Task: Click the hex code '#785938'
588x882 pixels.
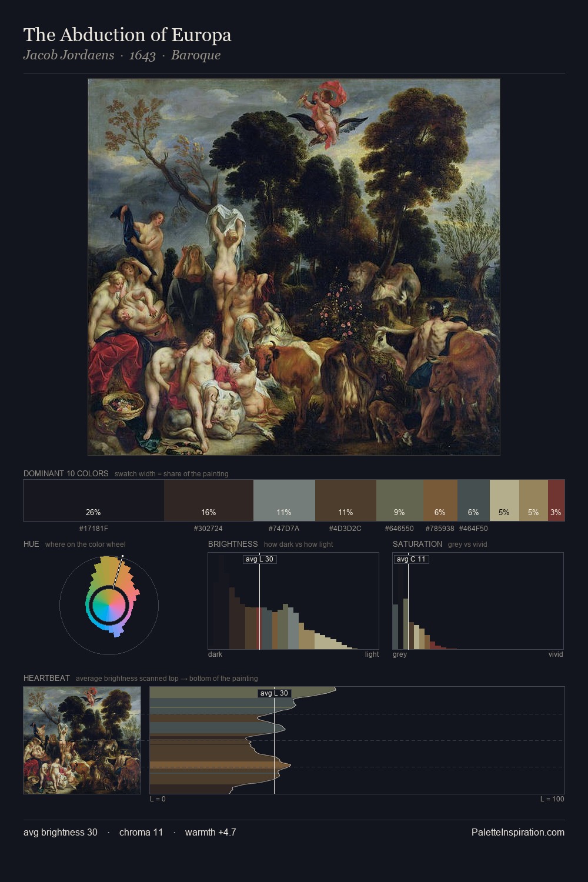Action: [440, 529]
